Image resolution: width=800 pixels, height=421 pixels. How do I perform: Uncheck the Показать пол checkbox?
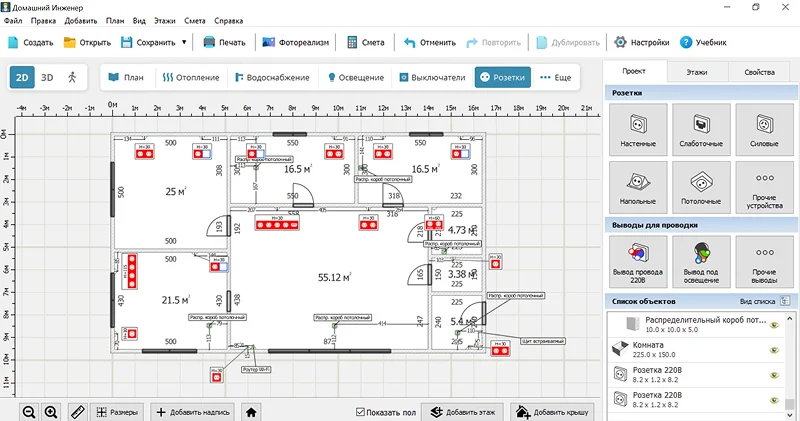tap(361, 412)
